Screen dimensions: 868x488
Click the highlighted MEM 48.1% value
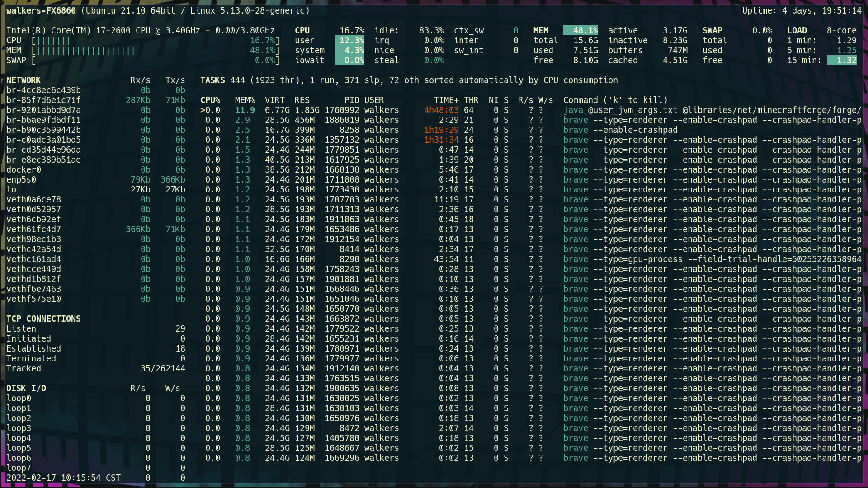(x=580, y=31)
